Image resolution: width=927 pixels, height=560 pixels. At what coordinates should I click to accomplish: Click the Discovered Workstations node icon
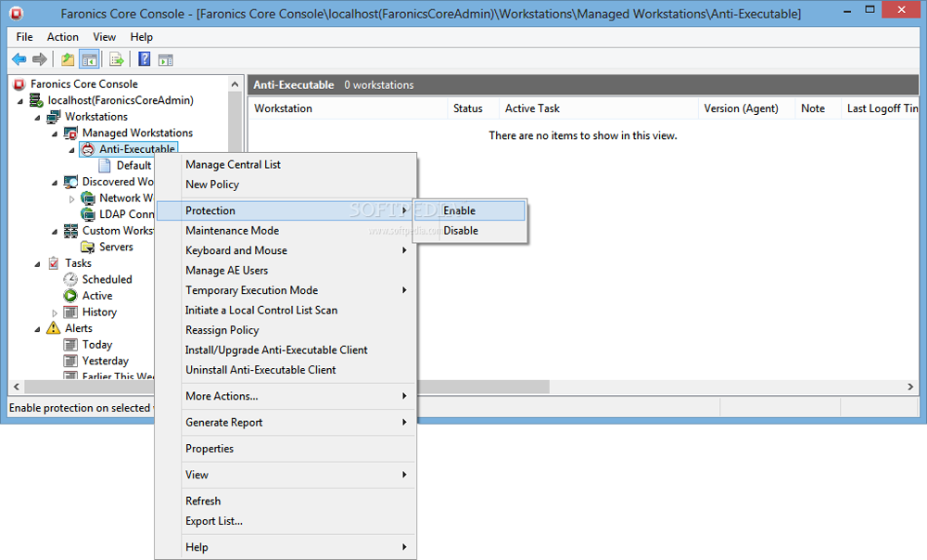(x=71, y=182)
